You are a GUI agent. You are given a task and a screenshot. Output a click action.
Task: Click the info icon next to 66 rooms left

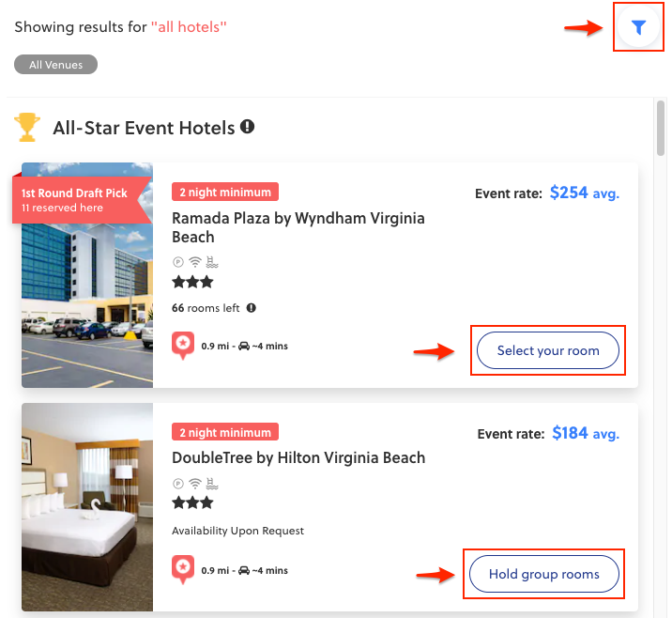(252, 308)
